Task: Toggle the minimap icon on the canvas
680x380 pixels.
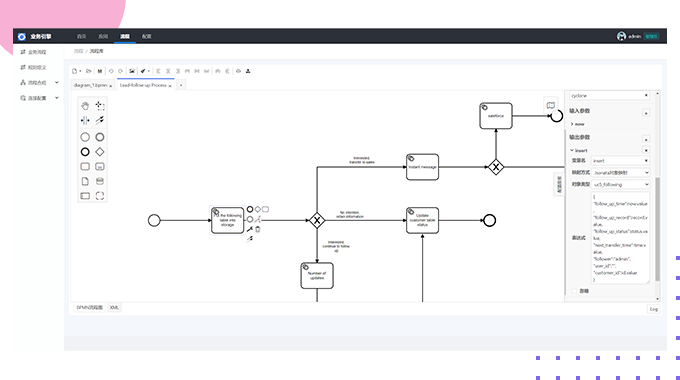Action: click(551, 105)
